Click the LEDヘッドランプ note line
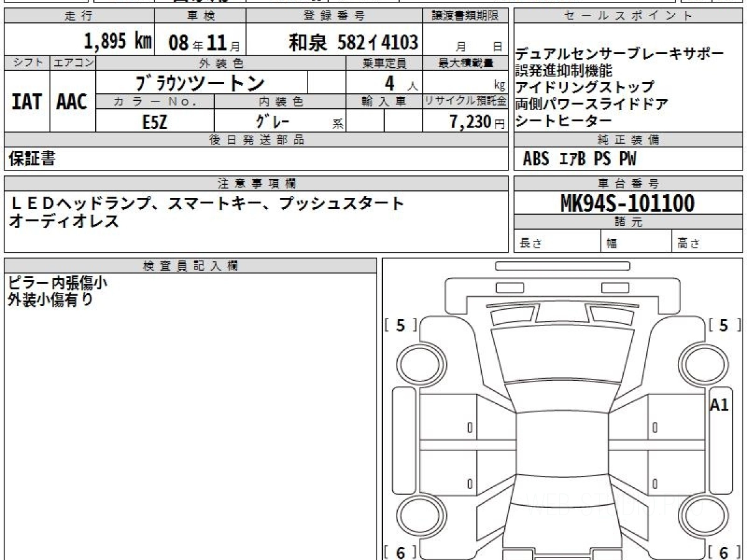This screenshot has height=560, width=747. 208,203
